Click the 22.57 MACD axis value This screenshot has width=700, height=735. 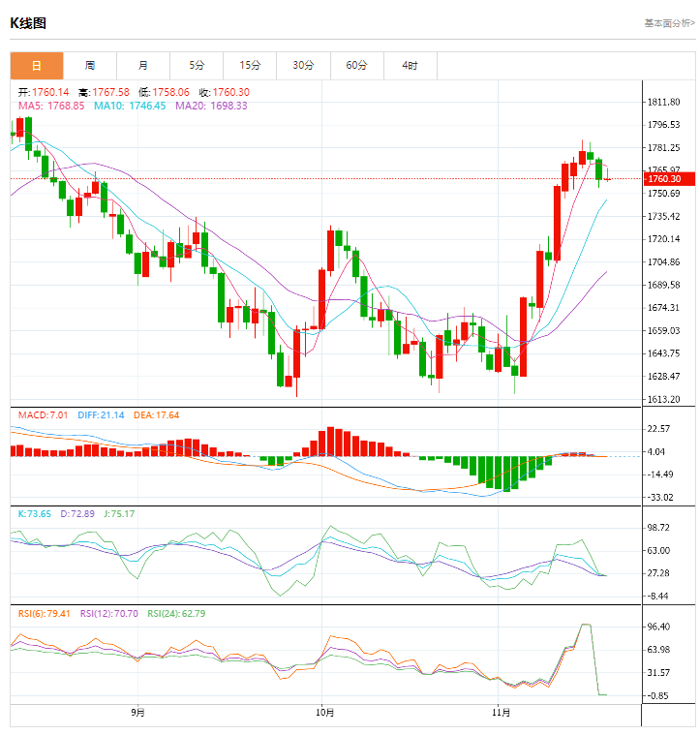(658, 429)
